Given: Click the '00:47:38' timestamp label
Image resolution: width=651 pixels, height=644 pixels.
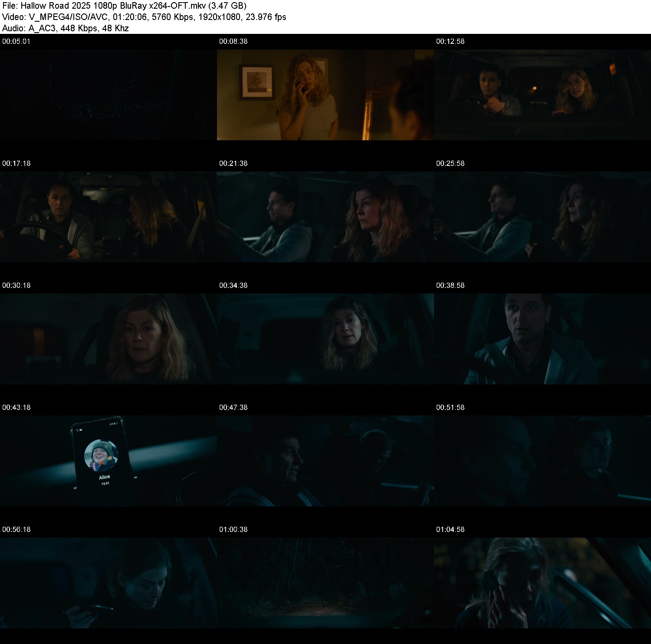Looking at the screenshot, I should click(233, 407).
